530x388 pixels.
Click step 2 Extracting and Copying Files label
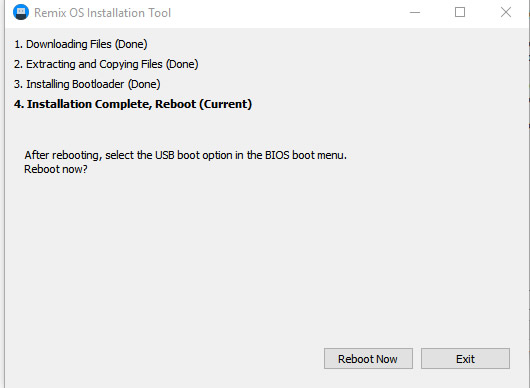click(x=106, y=64)
